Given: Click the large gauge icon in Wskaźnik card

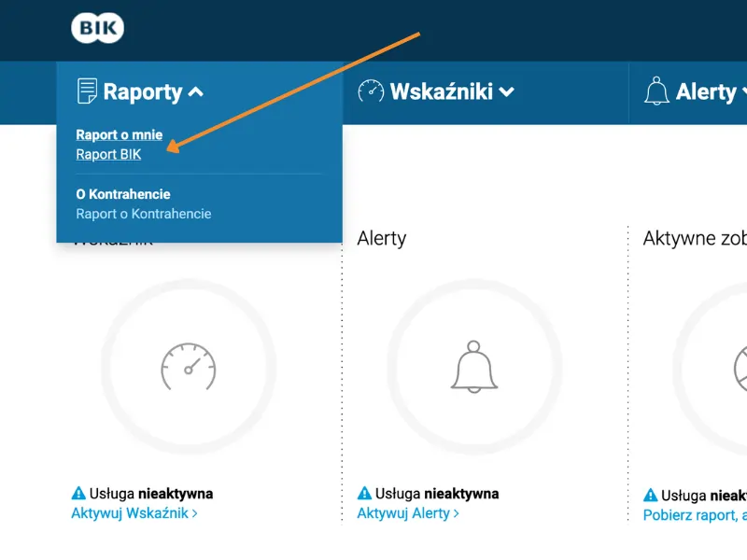Looking at the screenshot, I should click(x=188, y=367).
